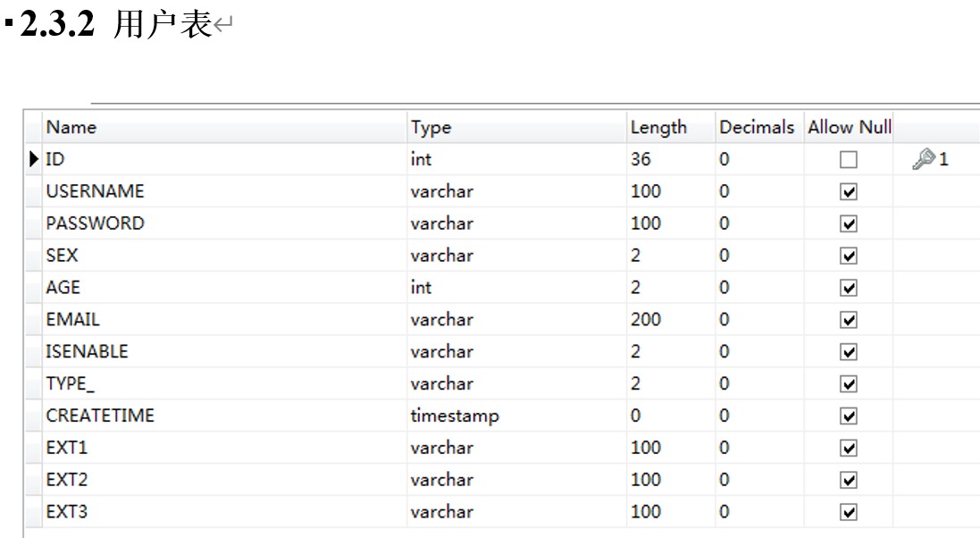
Task: Select the EXT2 field name cell
Action: [x=225, y=479]
